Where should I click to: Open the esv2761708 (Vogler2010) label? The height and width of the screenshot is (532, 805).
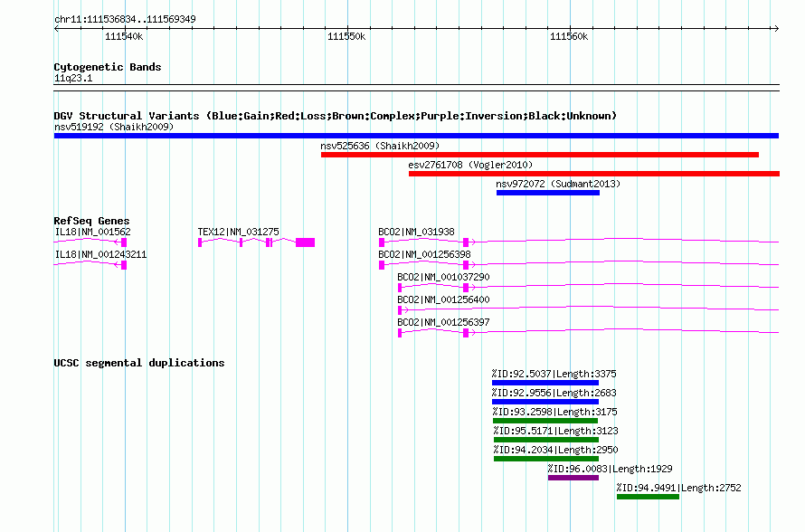470,165
